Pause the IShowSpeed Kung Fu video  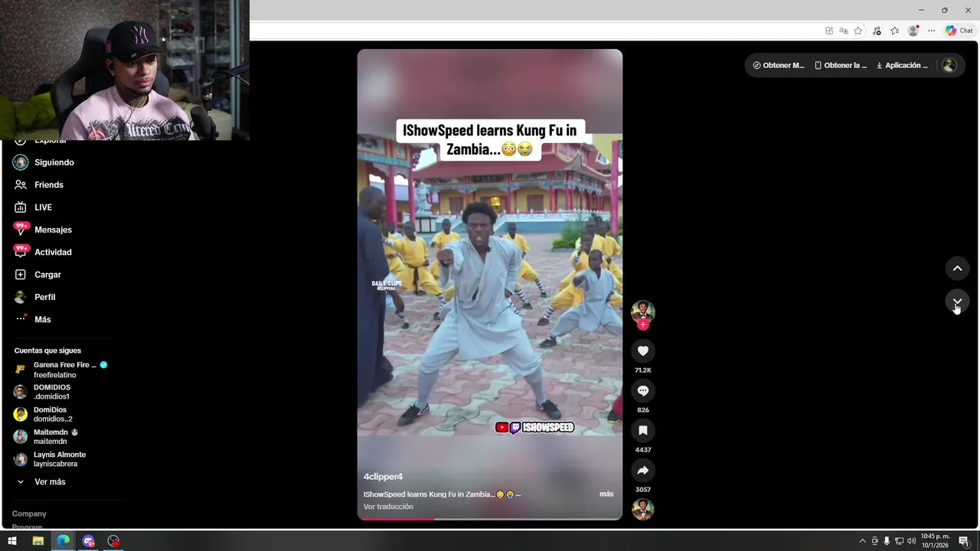click(x=490, y=285)
